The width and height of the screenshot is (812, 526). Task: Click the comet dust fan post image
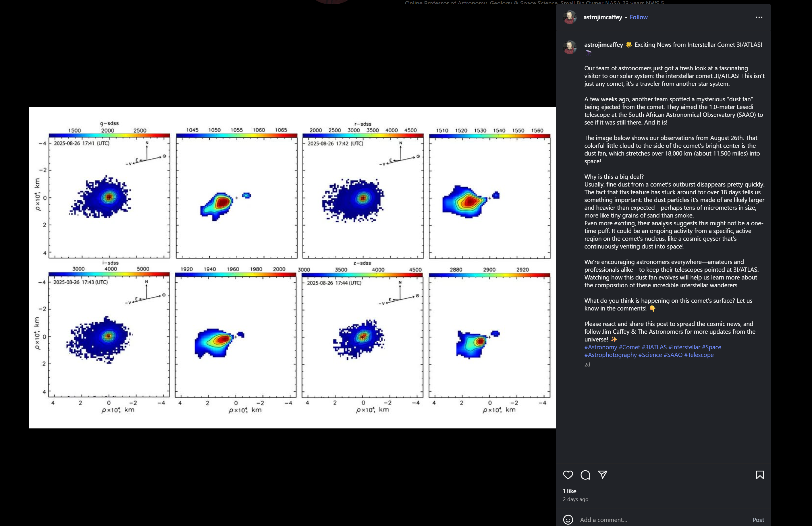point(292,268)
